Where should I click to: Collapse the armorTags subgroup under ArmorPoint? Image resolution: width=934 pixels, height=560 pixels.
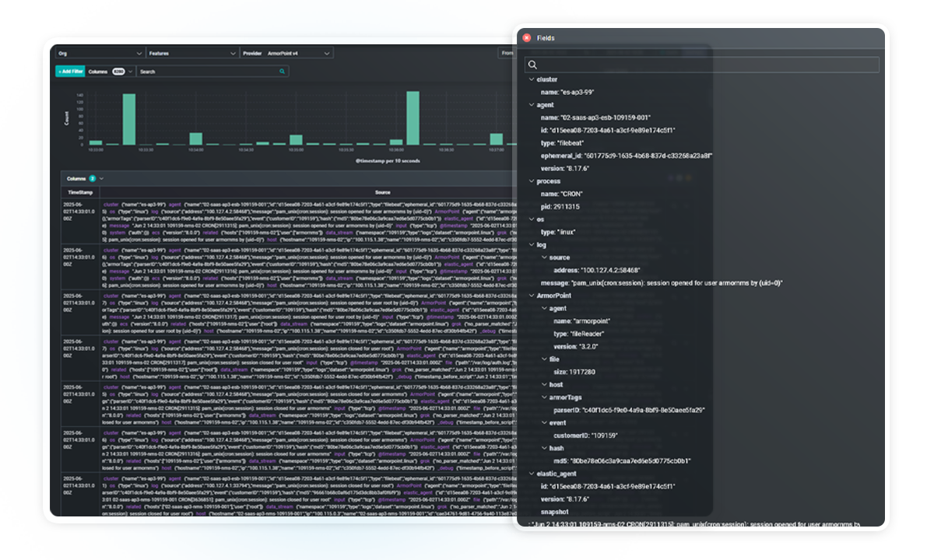coord(543,397)
